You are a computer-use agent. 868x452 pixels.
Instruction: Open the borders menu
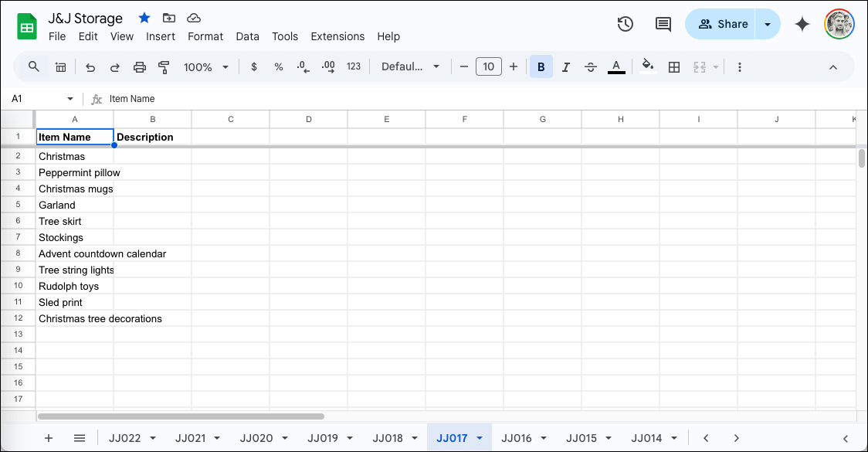click(673, 66)
